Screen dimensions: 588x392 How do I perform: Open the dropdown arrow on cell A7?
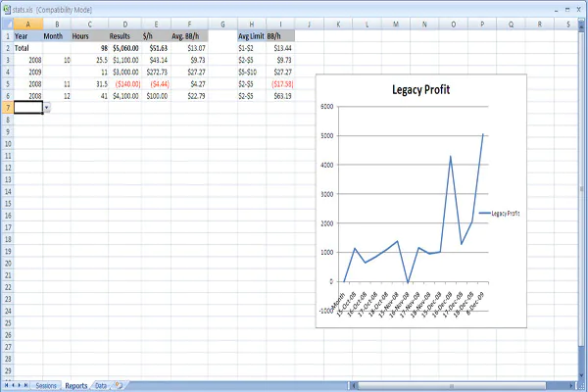[x=46, y=108]
